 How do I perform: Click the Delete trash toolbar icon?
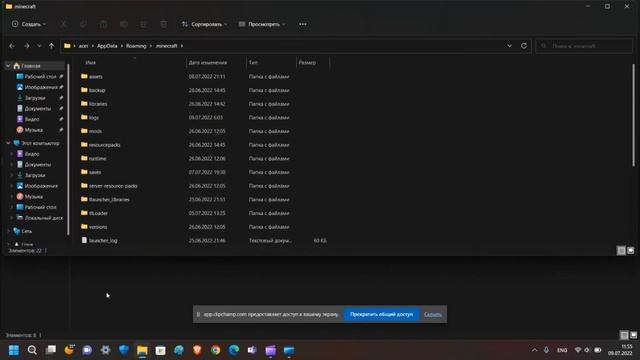point(163,24)
